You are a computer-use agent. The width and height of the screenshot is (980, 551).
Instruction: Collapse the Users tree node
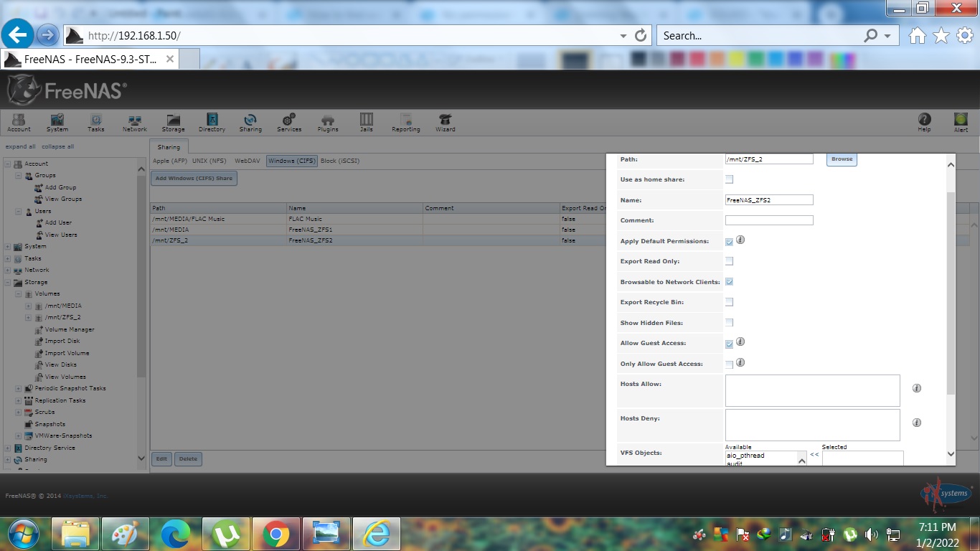19,211
